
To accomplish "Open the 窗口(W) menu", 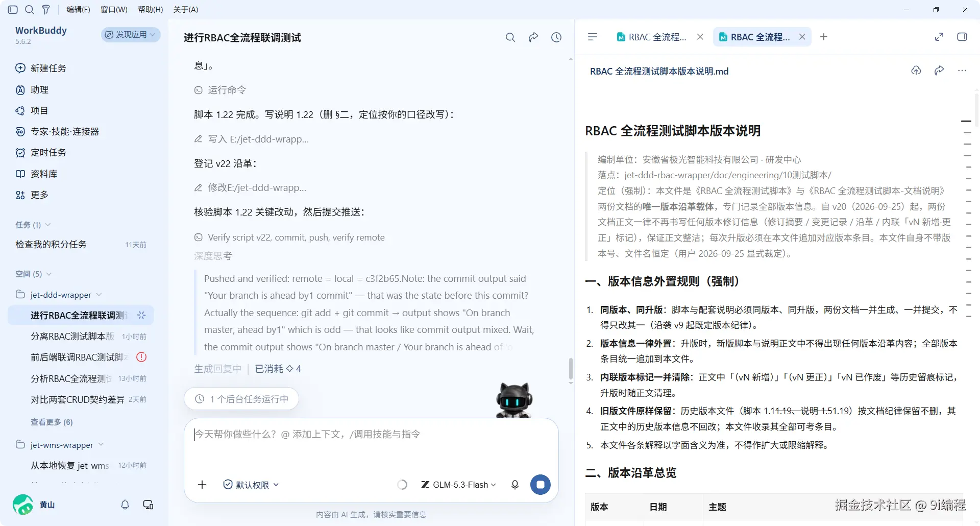I will (114, 10).
